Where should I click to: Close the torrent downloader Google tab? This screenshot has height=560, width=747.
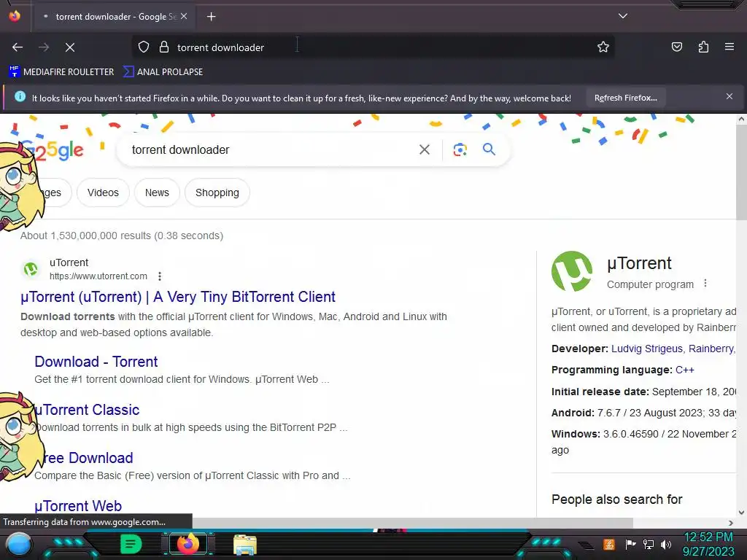[x=184, y=16]
